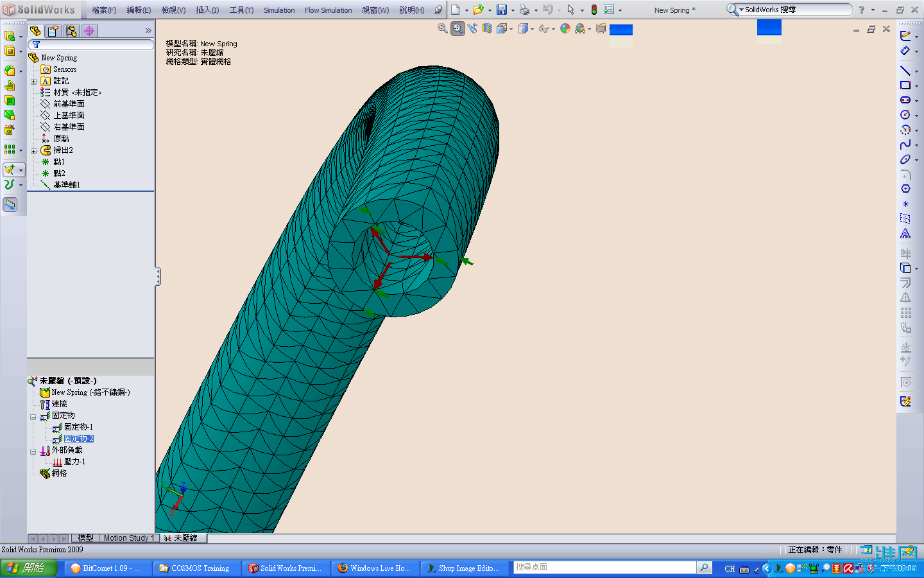This screenshot has width=924, height=578.
Task: Collapse the 固定物 fixtures group
Action: [33, 416]
